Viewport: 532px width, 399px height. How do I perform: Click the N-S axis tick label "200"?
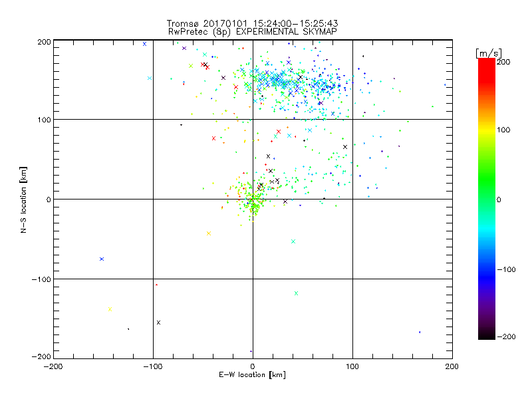pos(44,42)
